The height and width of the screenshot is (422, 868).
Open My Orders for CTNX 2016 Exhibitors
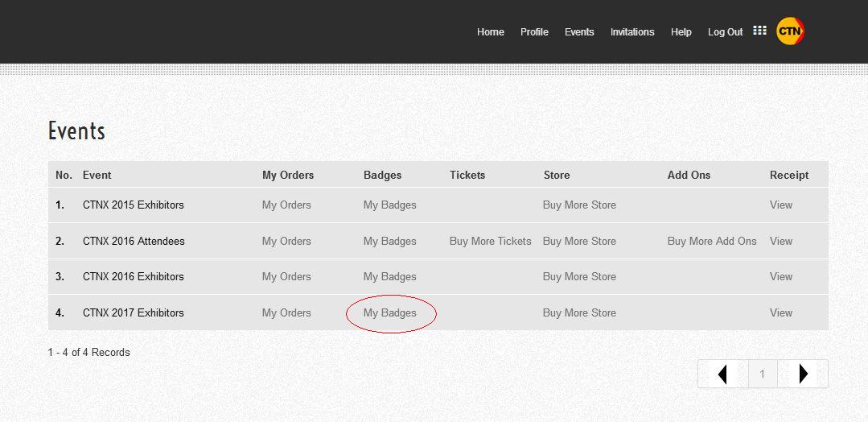click(x=286, y=276)
